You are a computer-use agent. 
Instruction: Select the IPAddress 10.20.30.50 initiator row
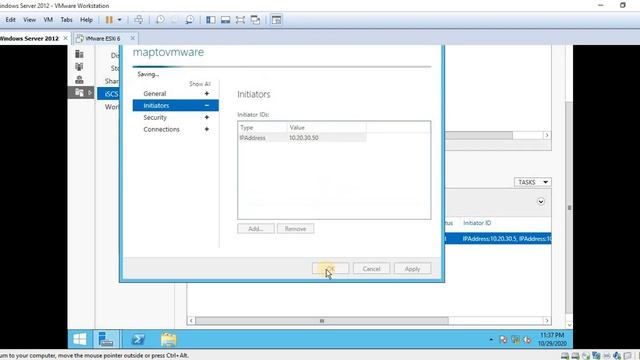point(302,138)
